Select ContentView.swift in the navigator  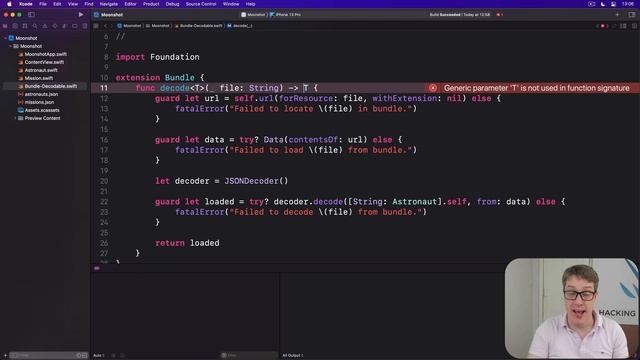point(44,62)
